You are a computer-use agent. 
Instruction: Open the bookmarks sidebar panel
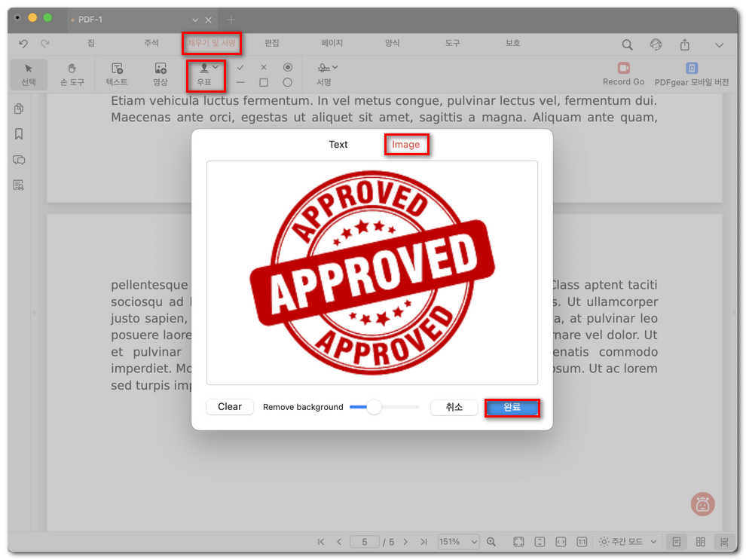pos(19,134)
